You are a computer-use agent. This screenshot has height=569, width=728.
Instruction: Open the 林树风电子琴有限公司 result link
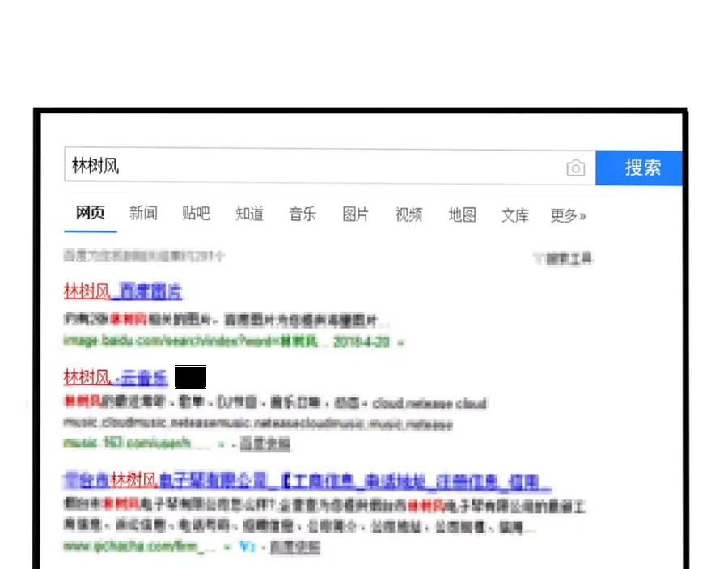pos(307,481)
